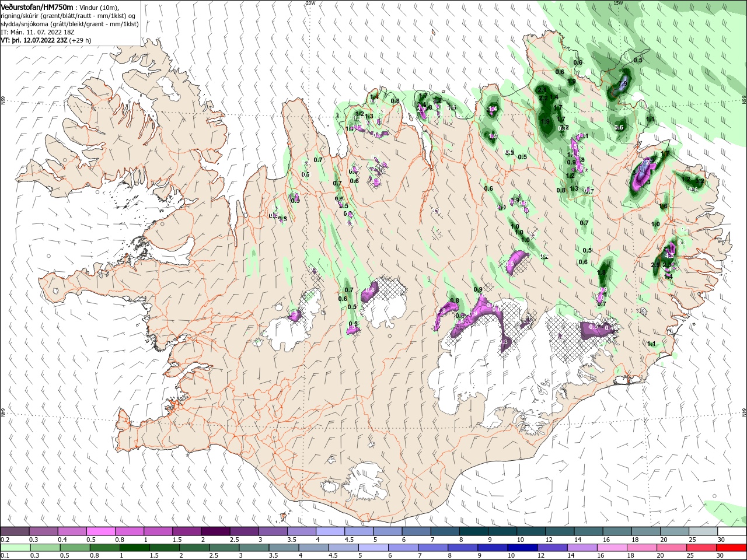747x560 pixels.
Task: Click the "Vindur (10m)" header text
Action: click(99, 7)
